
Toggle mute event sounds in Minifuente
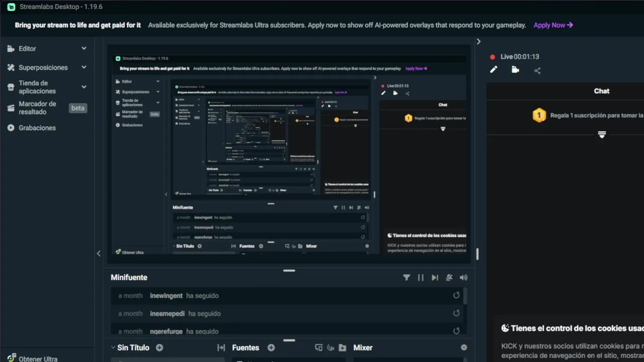[x=449, y=278]
